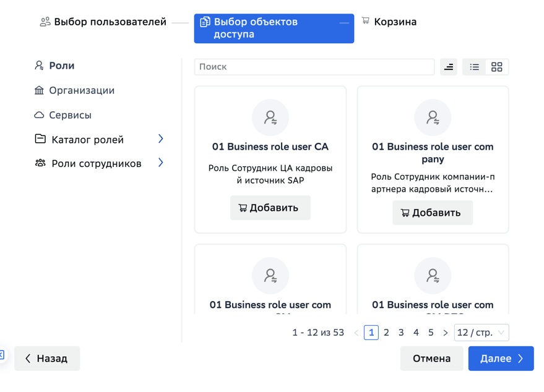The height and width of the screenshot is (392, 544).
Task: Open Организации in the sidebar
Action: [74, 90]
